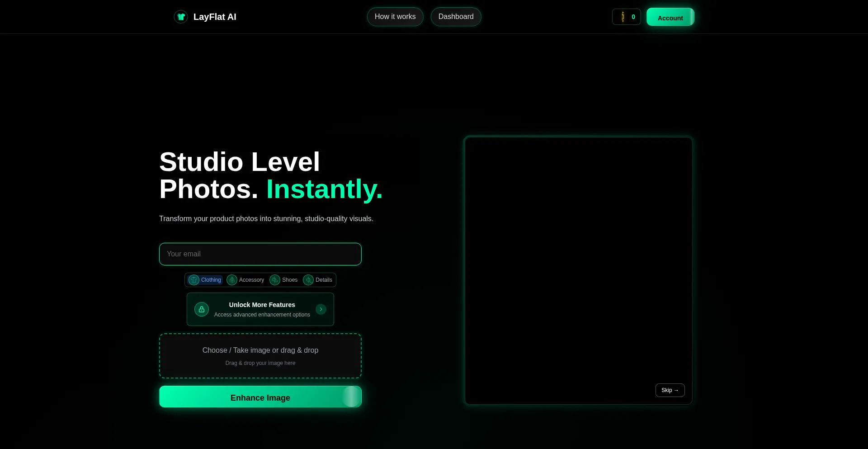
Task: Click the lock icon in Unlock More Features
Action: coord(202,309)
